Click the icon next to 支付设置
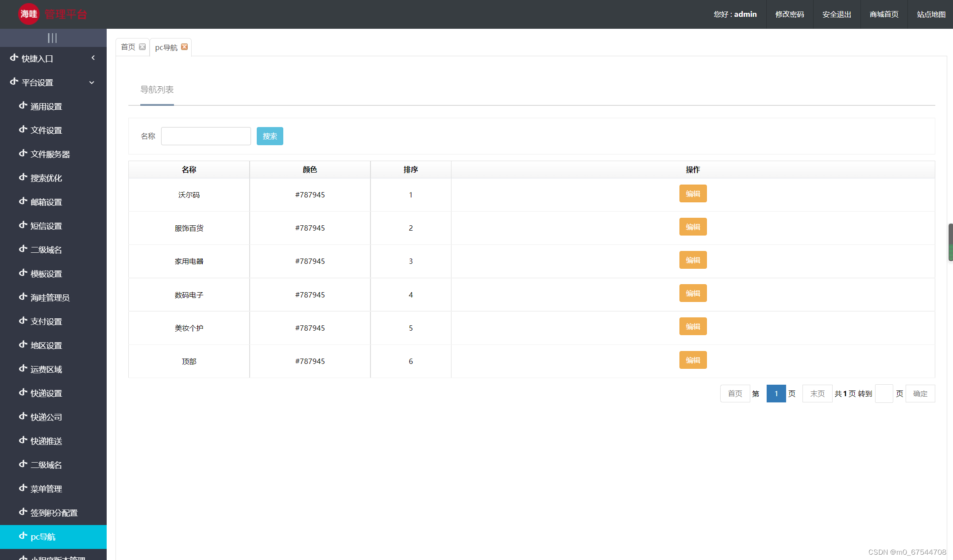Viewport: 953px width, 560px height. [23, 321]
